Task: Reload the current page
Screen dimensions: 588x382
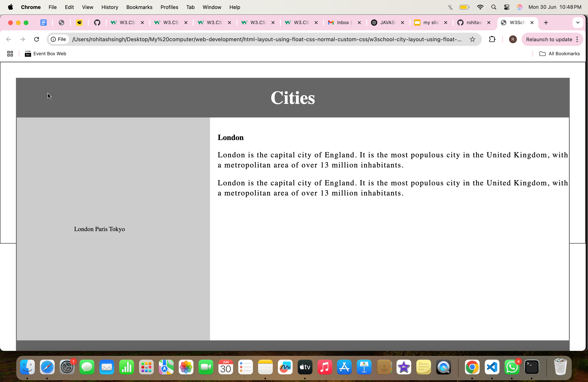Action: tap(37, 39)
